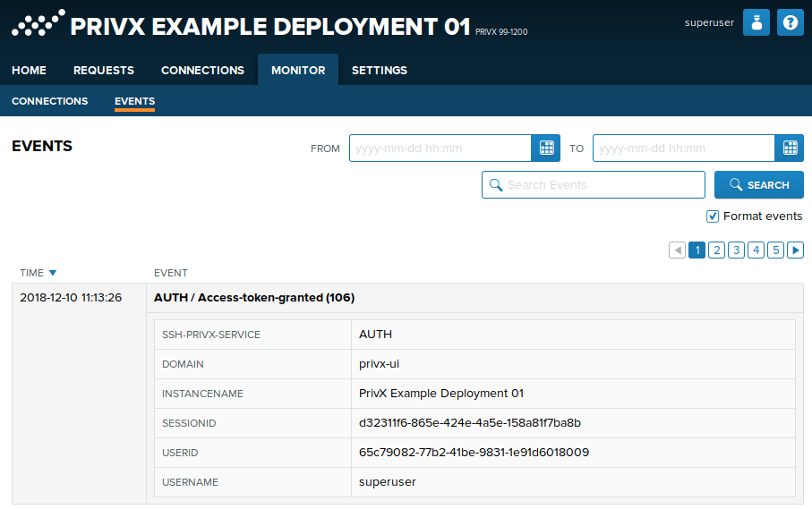Image resolution: width=812 pixels, height=509 pixels.
Task: Select the USERID field label
Action: pos(180,453)
